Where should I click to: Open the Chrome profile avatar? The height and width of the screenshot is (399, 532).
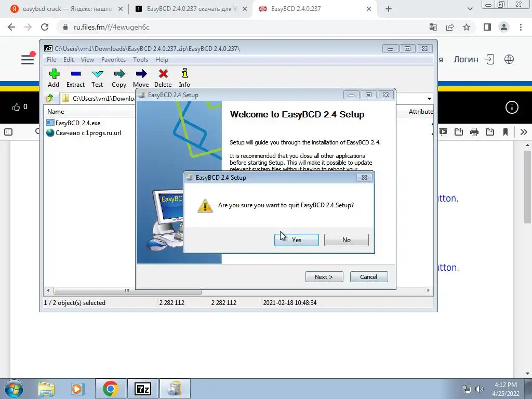pos(504,27)
